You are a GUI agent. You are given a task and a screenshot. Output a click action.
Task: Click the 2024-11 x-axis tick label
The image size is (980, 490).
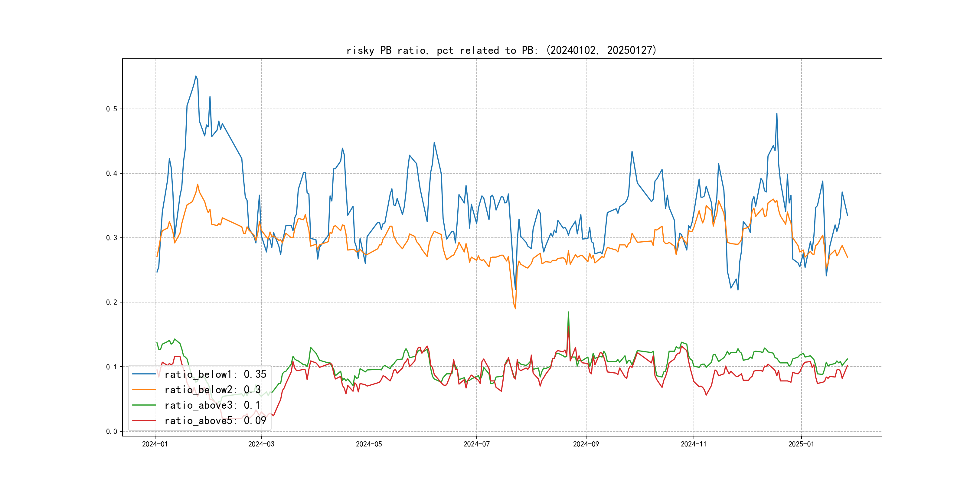[694, 444]
